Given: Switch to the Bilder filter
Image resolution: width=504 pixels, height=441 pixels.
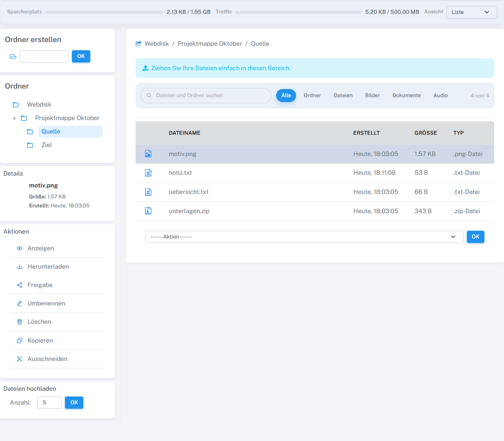Looking at the screenshot, I should click(x=372, y=96).
